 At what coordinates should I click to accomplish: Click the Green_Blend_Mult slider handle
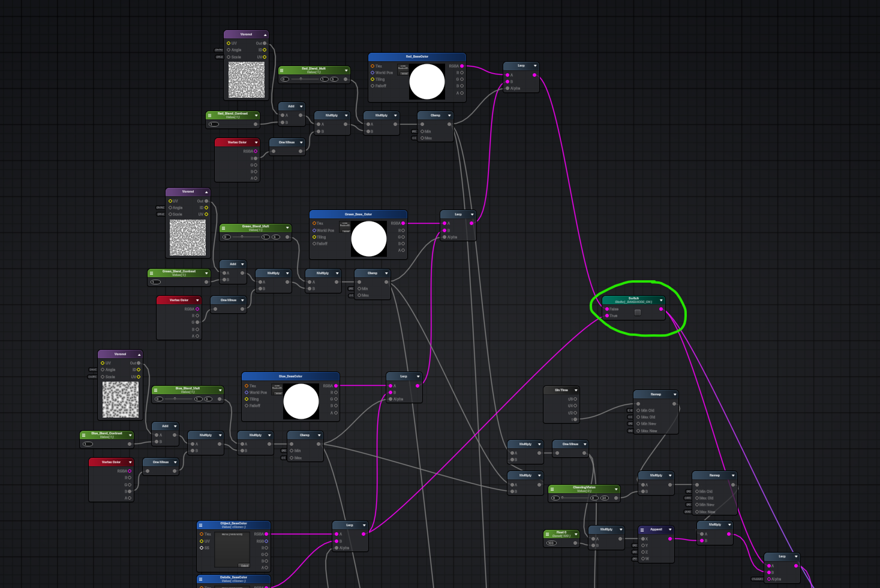tap(242, 237)
